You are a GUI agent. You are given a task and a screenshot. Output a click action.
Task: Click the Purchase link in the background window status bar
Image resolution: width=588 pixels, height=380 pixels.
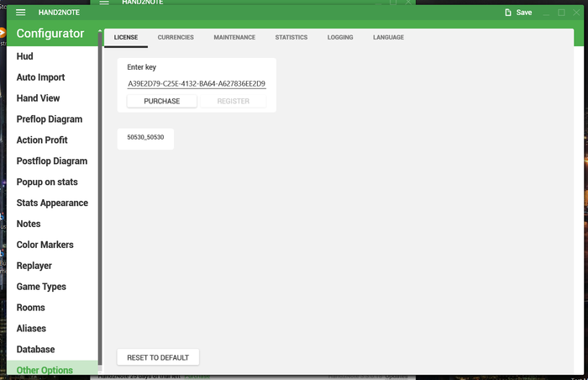197,377
